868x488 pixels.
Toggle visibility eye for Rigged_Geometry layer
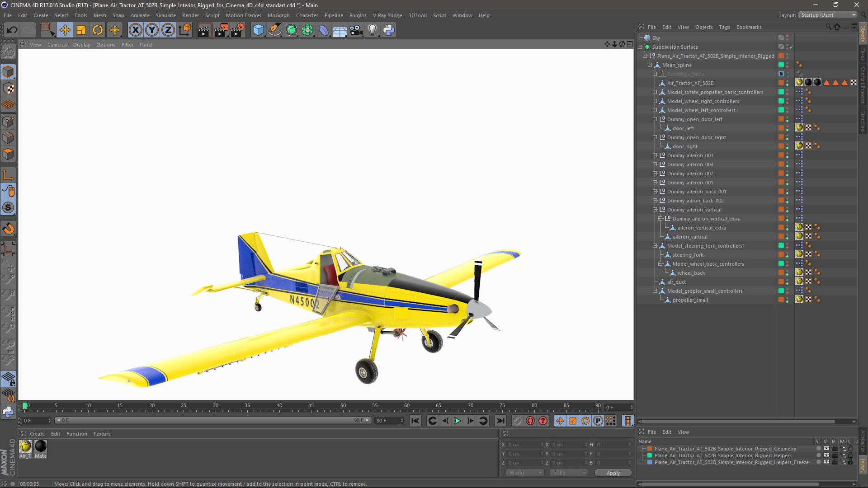[x=826, y=449]
